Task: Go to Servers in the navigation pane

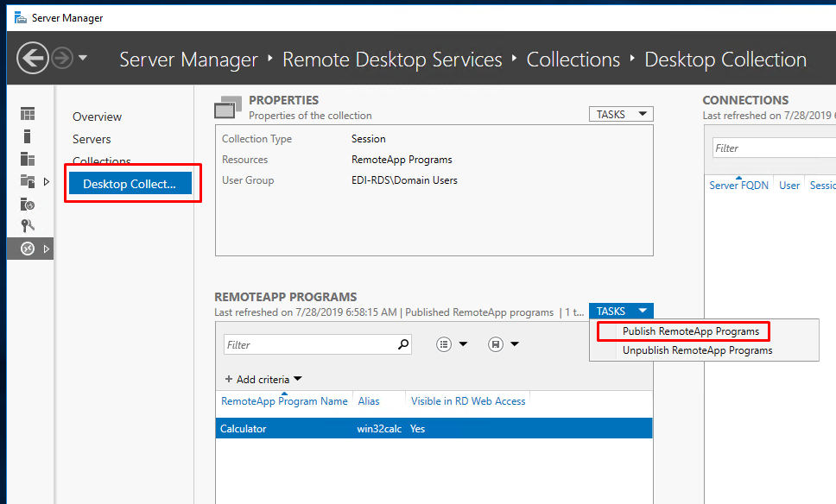Action: [92, 139]
